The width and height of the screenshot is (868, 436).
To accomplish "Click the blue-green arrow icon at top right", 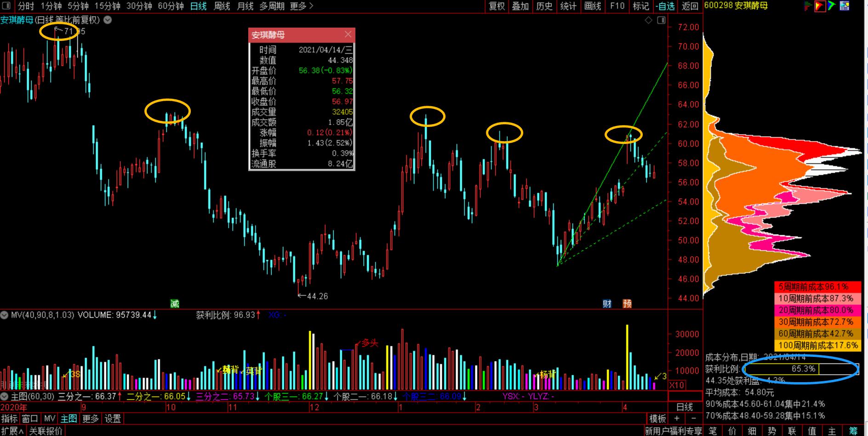I will coord(832,6).
